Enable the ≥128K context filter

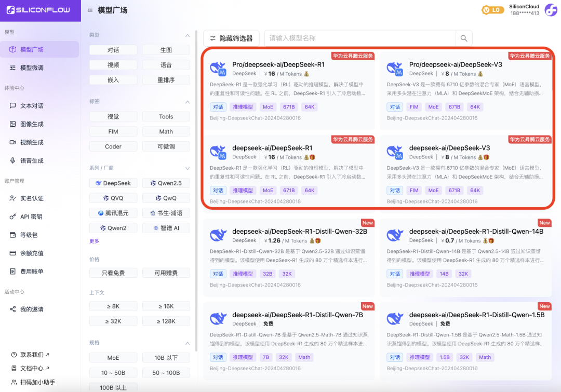(x=166, y=321)
